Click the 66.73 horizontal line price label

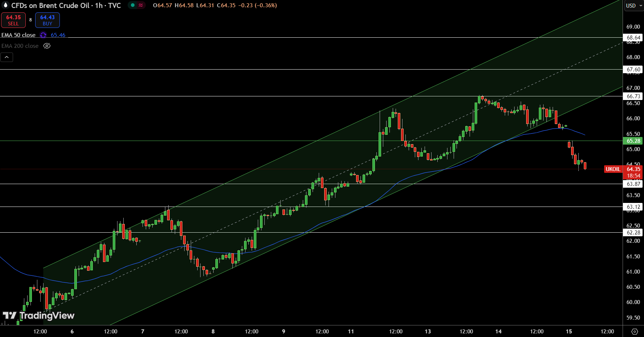(x=633, y=96)
